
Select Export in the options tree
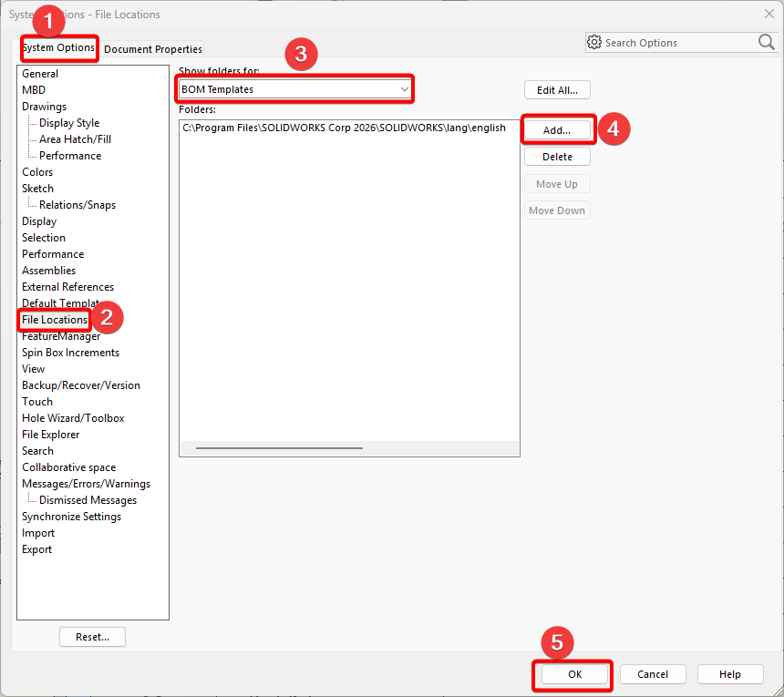point(37,549)
